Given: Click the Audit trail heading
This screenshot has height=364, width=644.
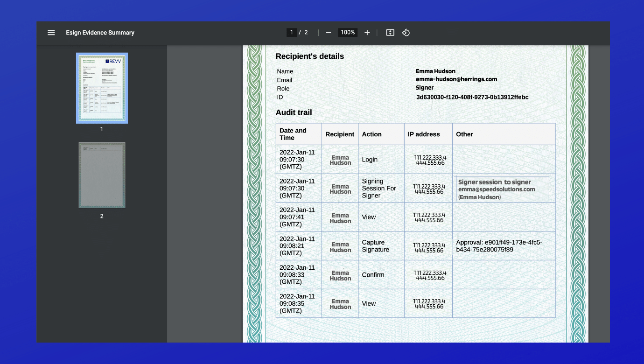Looking at the screenshot, I should [294, 112].
